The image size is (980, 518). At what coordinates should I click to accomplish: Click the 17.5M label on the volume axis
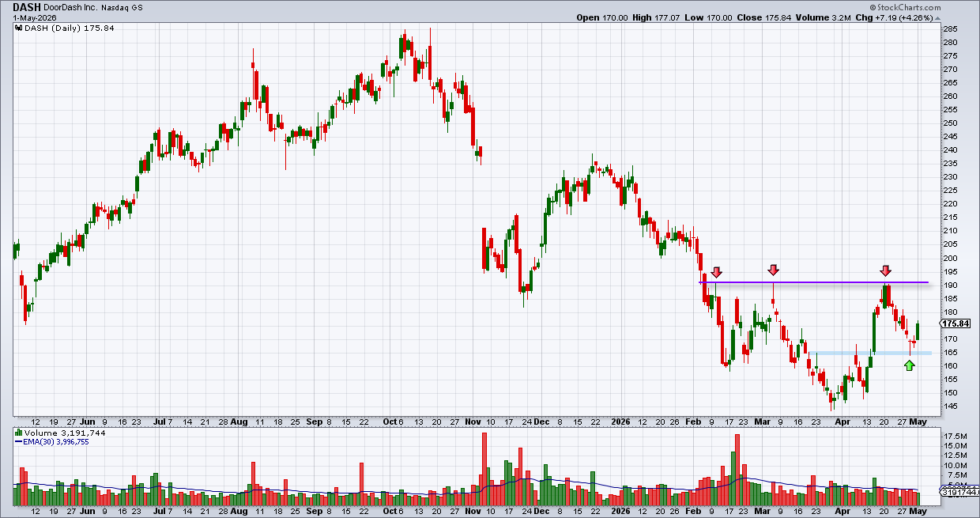tap(954, 437)
